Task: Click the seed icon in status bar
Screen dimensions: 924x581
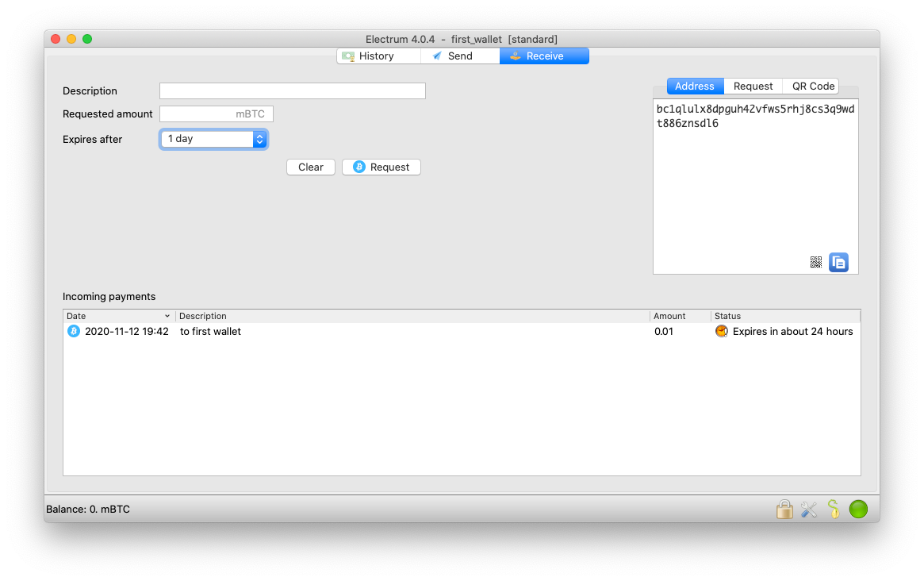Action: [834, 509]
